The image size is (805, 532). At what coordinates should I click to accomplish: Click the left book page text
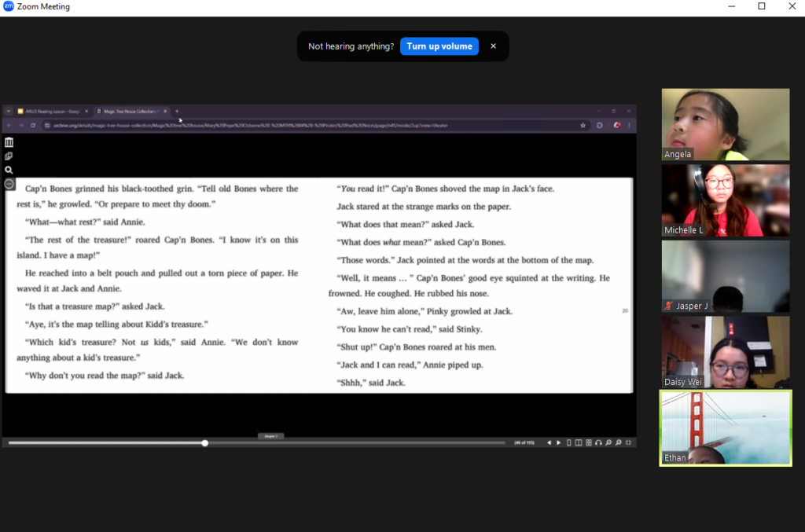point(157,281)
